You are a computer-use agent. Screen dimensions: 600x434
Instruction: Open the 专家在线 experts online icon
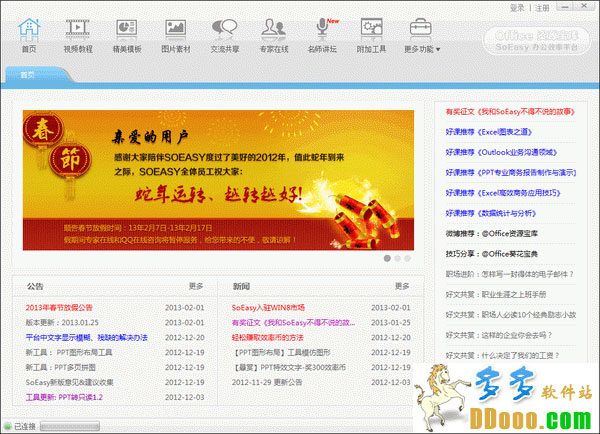tap(274, 30)
